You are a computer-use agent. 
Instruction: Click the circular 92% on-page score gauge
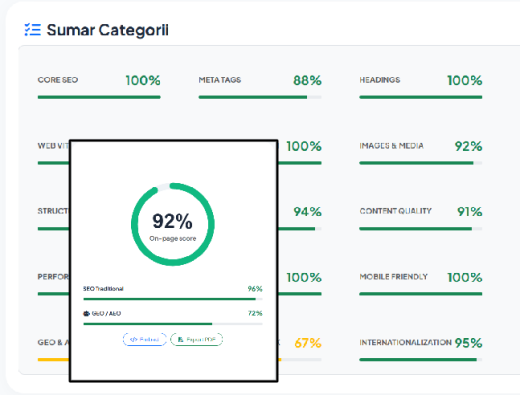point(173,224)
